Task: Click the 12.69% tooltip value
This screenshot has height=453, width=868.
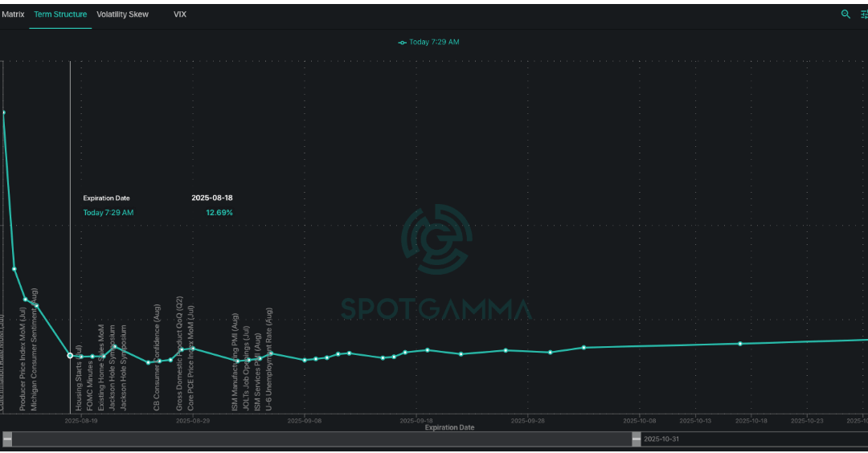Action: click(x=219, y=212)
